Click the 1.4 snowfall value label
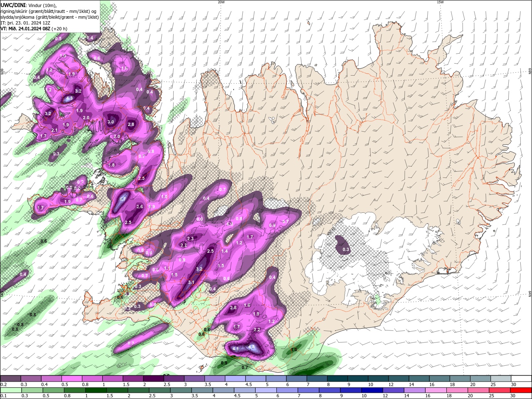Image resolution: width=532 pixels, height=399 pixels. point(224,251)
